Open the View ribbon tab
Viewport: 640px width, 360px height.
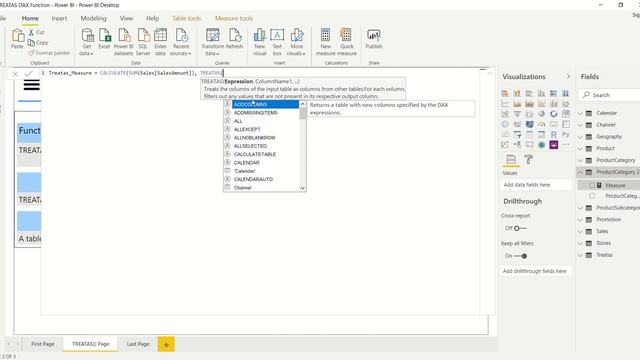(126, 18)
